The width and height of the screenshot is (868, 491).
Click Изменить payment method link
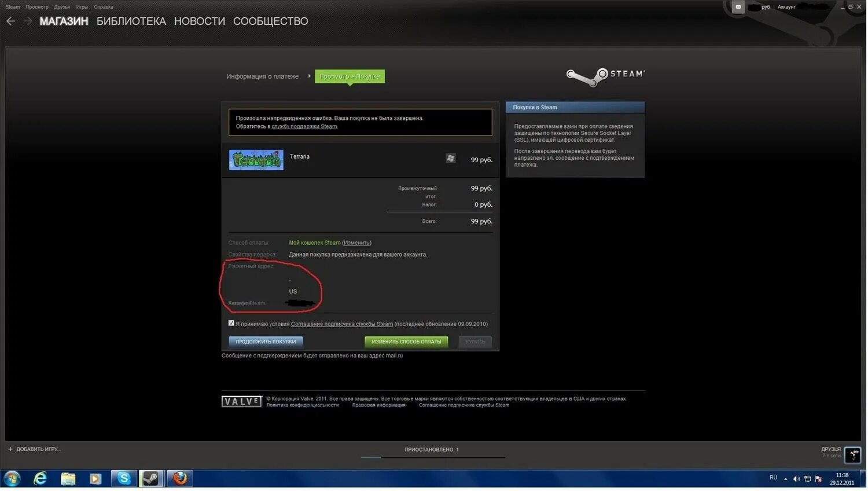click(356, 243)
